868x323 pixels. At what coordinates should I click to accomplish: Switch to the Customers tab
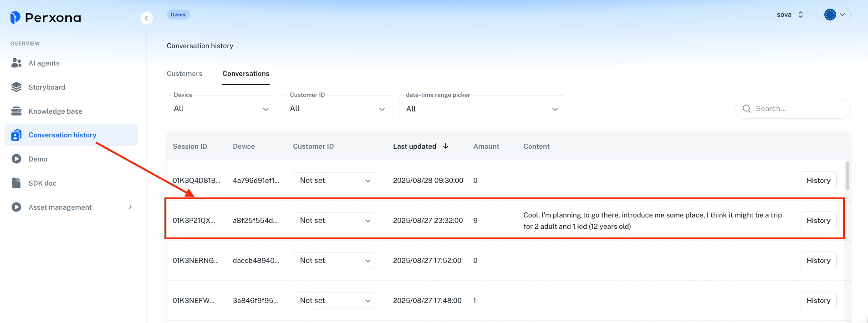point(184,74)
